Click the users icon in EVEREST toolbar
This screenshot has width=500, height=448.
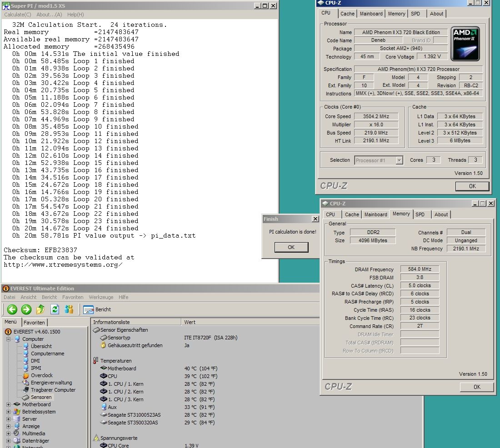(x=69, y=309)
